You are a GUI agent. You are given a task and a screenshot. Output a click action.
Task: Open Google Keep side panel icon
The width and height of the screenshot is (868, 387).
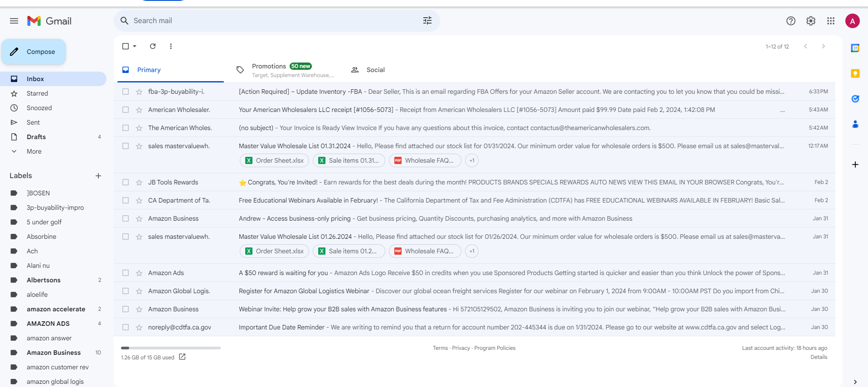(x=855, y=73)
